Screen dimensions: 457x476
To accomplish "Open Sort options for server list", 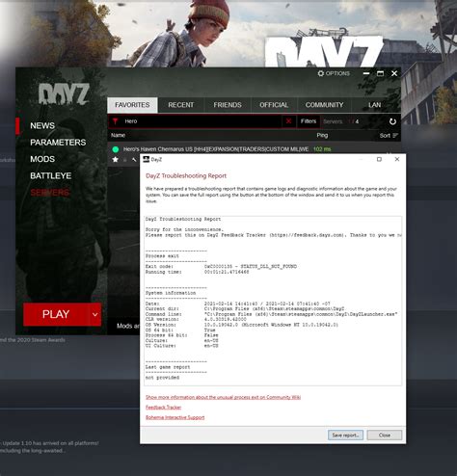I will click(x=389, y=136).
